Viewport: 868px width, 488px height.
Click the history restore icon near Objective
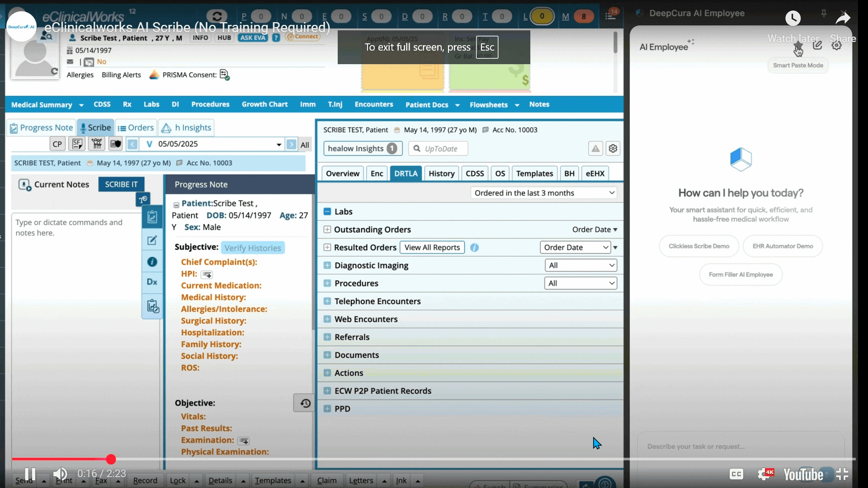click(x=305, y=403)
